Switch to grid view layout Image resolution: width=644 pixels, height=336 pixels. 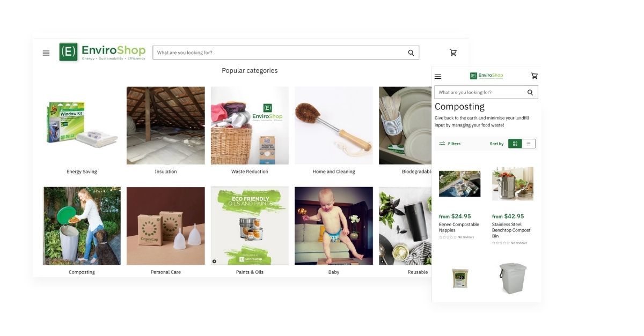tap(515, 144)
